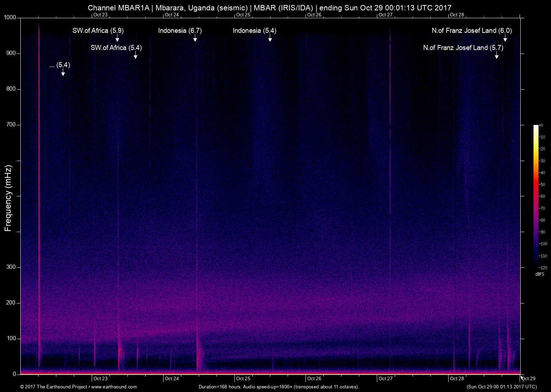Click the Oct 25 label on the bottom axis
Viewport: 551px width, 392px height.
coord(243,378)
